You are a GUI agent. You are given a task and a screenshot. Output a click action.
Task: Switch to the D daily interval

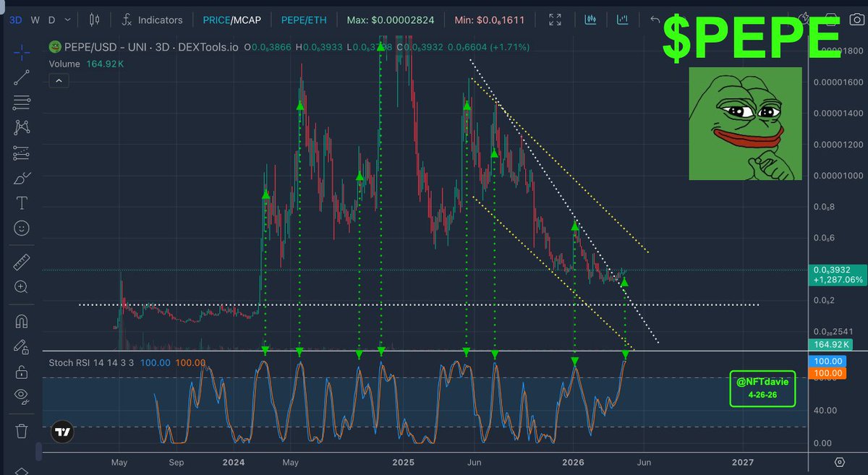[50, 20]
